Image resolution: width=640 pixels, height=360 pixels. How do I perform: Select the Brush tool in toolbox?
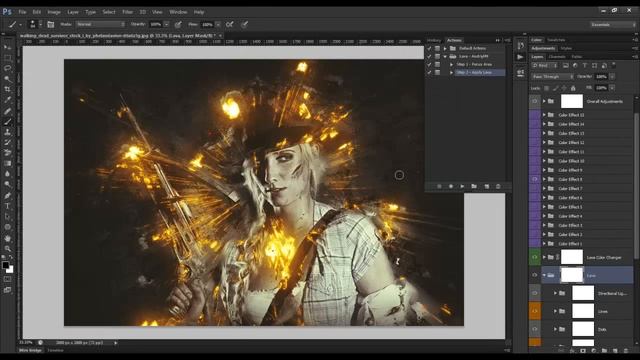7,122
